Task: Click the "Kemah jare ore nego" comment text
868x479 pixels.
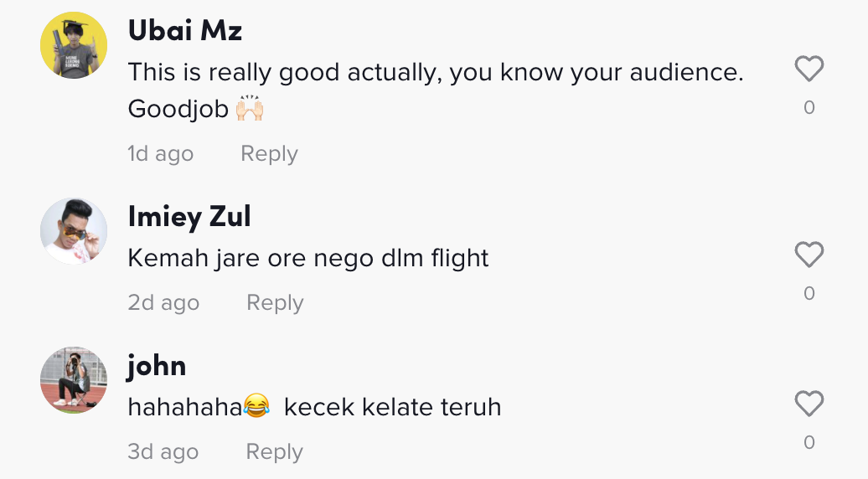Action: coord(308,258)
